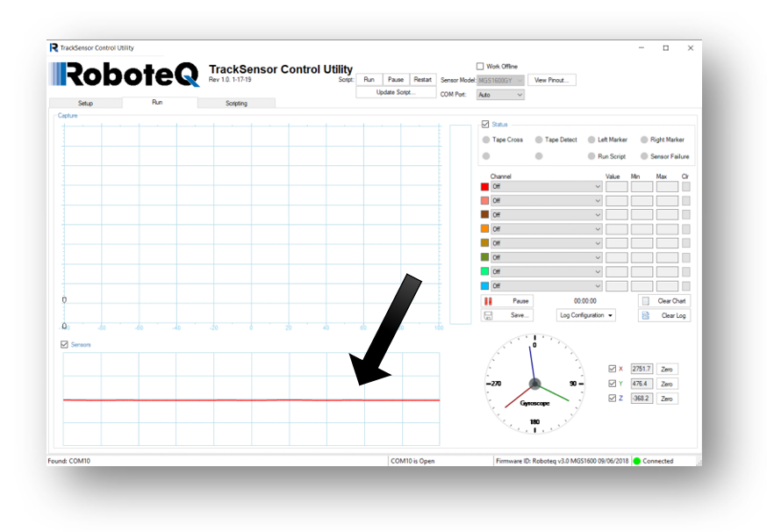Click the Right Marker status indicator

pyautogui.click(x=644, y=140)
